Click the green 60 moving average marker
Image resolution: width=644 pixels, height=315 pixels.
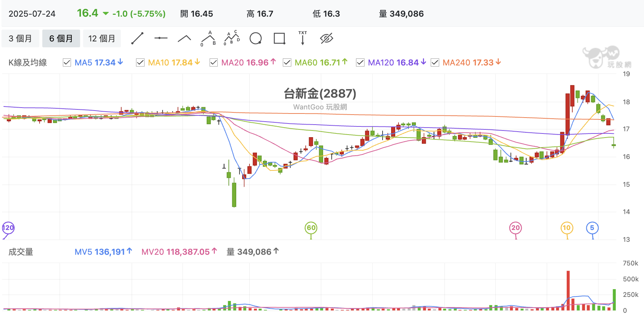tap(311, 228)
